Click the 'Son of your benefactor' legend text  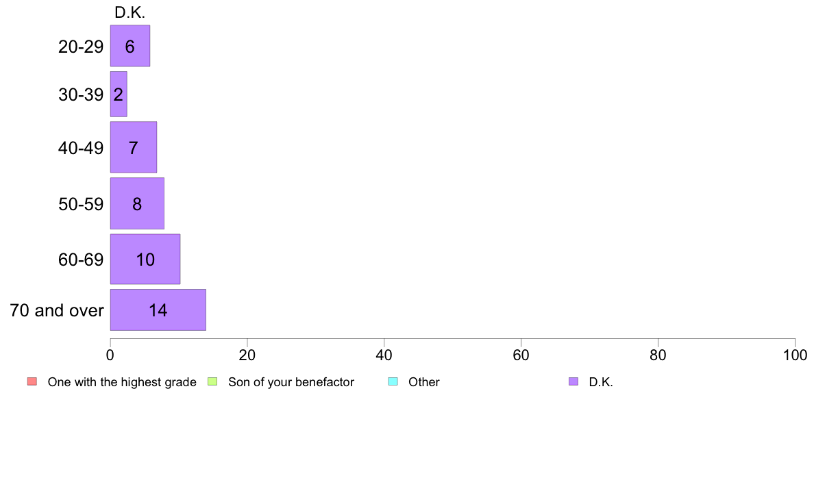pyautogui.click(x=291, y=382)
